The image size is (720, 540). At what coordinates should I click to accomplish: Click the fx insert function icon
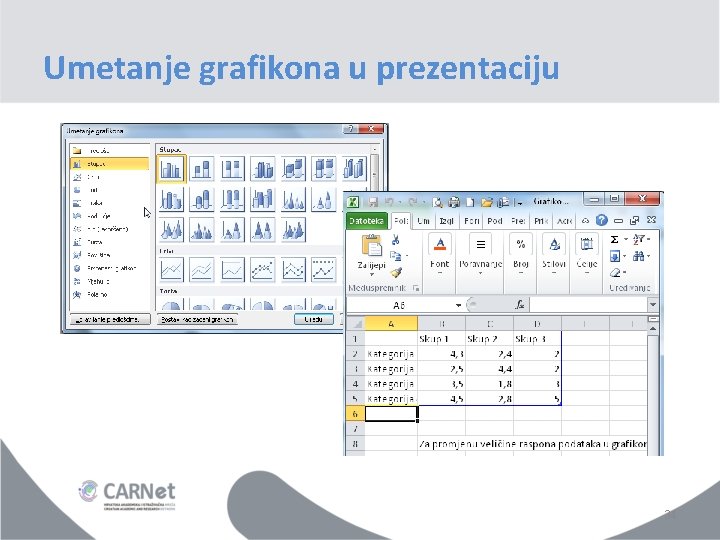(520, 304)
